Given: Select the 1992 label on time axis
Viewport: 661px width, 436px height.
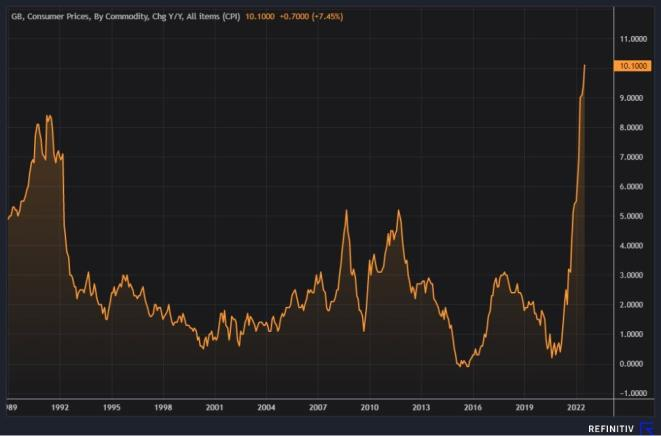Looking at the screenshot, I should (59, 408).
